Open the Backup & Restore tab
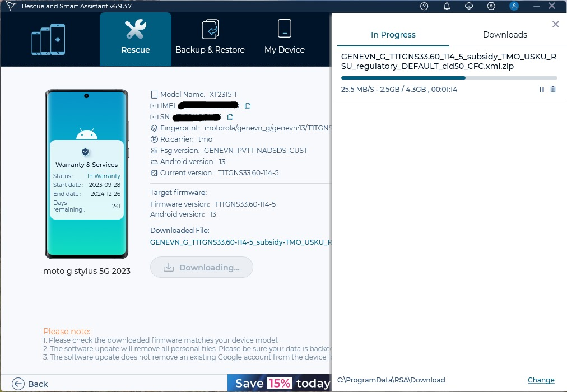Viewport: 567px width, 392px height. [x=210, y=39]
